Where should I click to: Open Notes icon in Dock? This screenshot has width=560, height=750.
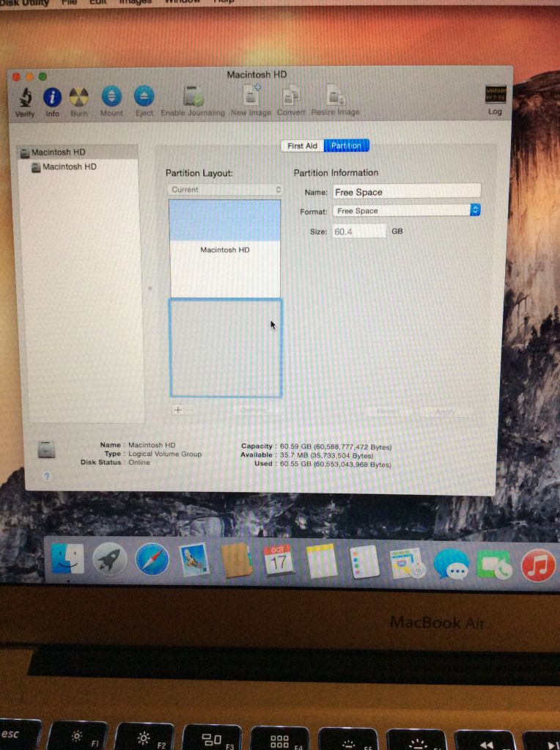322,561
